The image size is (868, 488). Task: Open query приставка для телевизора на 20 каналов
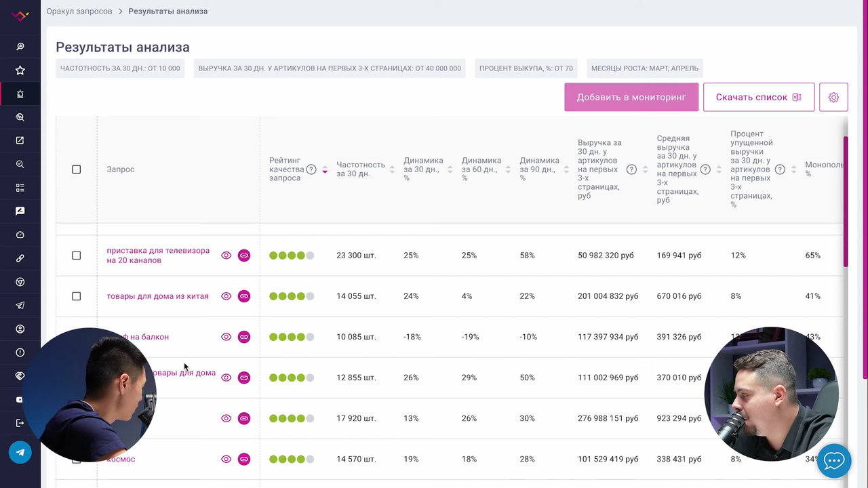(x=158, y=256)
